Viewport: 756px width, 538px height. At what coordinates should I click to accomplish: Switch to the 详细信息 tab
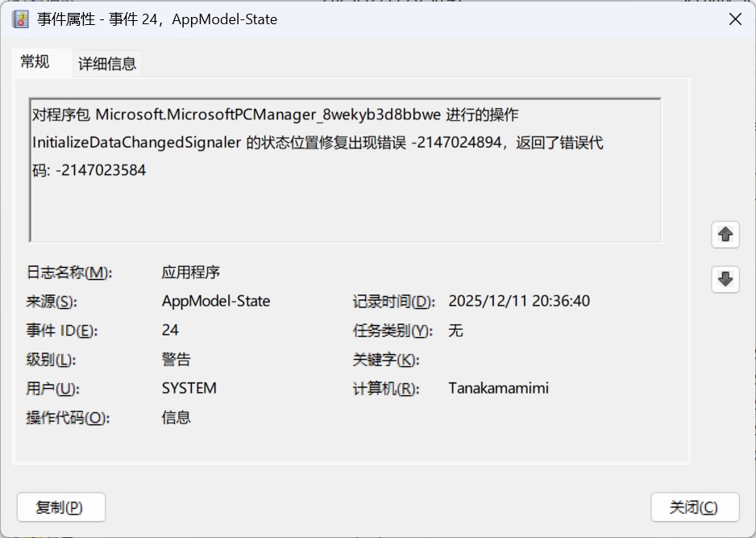pos(107,64)
